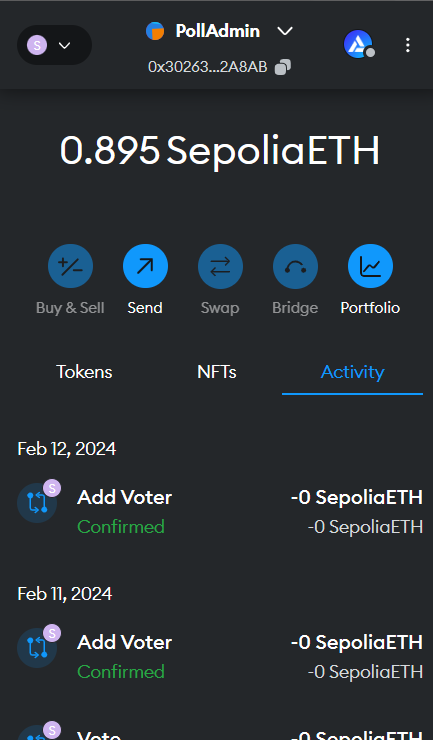433x740 pixels.
Task: Click the PollAdmin account identicon
Action: (155, 31)
